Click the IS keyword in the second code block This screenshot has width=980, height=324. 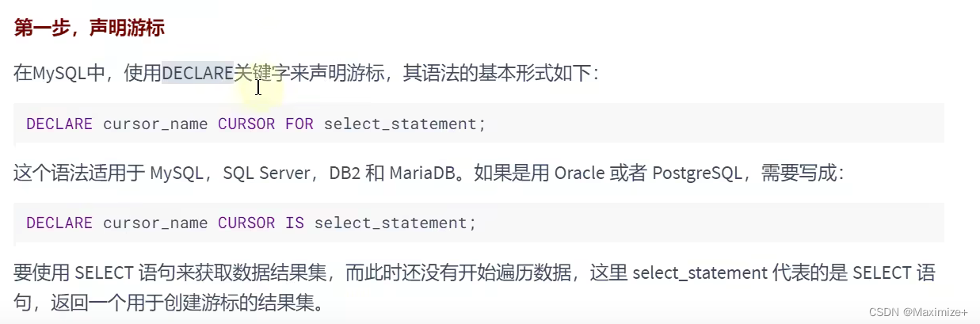[295, 223]
